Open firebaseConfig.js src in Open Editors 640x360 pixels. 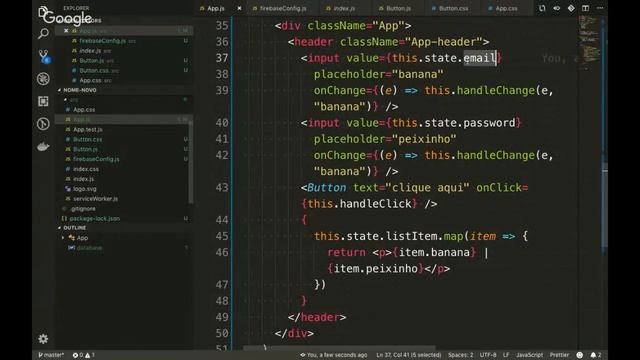124,41
